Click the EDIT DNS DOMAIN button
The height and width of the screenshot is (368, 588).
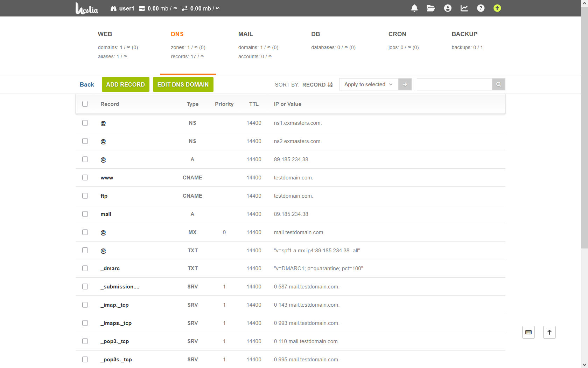(x=183, y=84)
